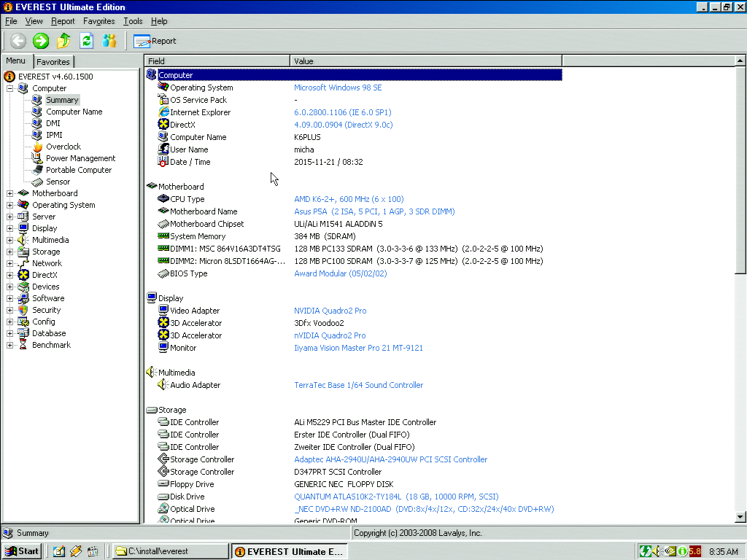Click the Network icon in the tree
Image resolution: width=747 pixels, height=560 pixels.
(x=23, y=263)
